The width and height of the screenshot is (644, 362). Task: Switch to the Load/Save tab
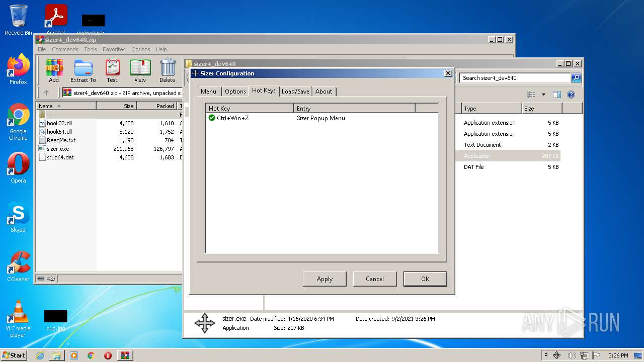point(295,92)
